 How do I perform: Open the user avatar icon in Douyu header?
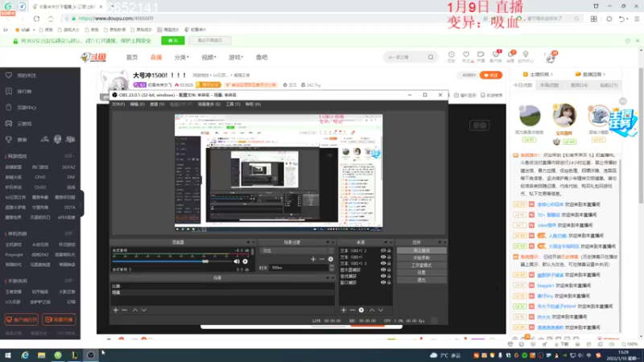tap(551, 57)
